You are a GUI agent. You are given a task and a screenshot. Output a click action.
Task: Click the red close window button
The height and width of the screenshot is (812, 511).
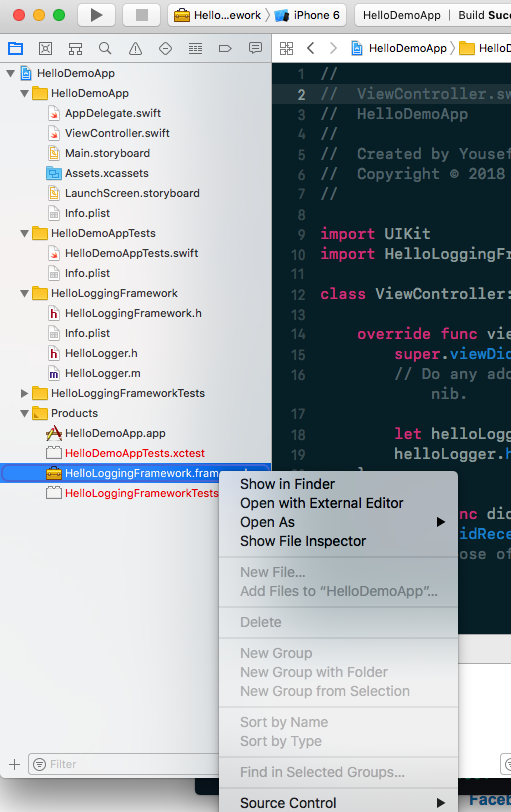pos(19,15)
